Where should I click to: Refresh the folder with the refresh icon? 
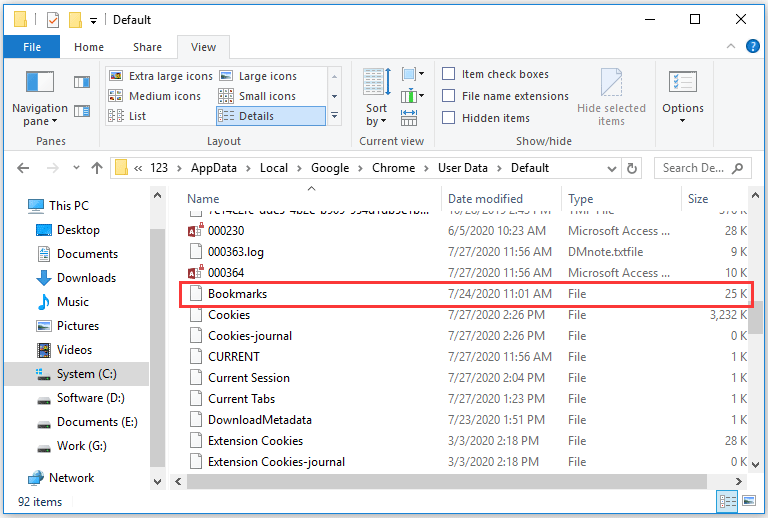coord(632,168)
